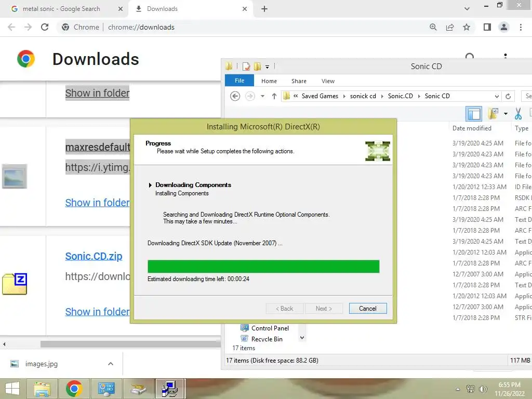Screen dimensions: 532x399
Task: Go up one folder level in Explorer
Action: pos(274,96)
